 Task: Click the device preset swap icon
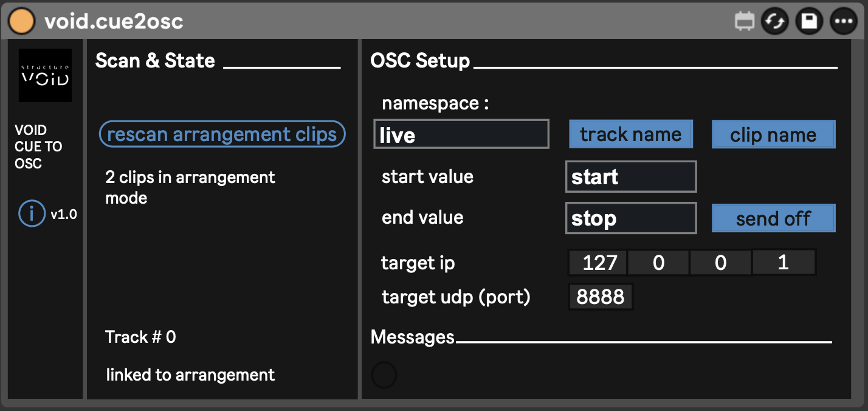[x=775, y=21]
